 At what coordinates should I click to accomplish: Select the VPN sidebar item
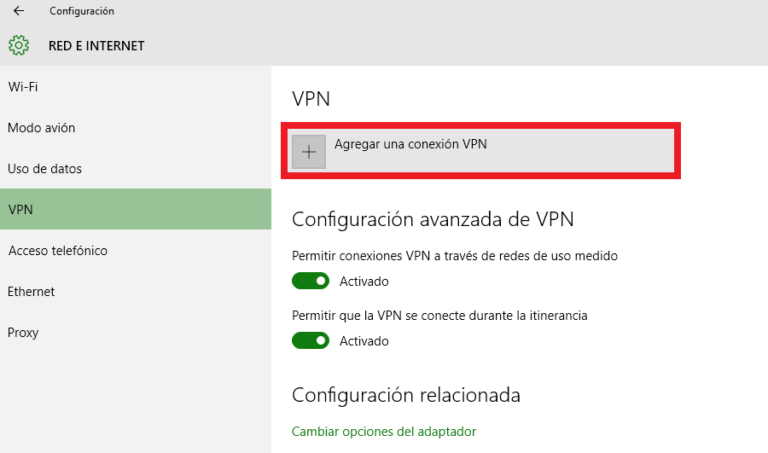[20, 210]
